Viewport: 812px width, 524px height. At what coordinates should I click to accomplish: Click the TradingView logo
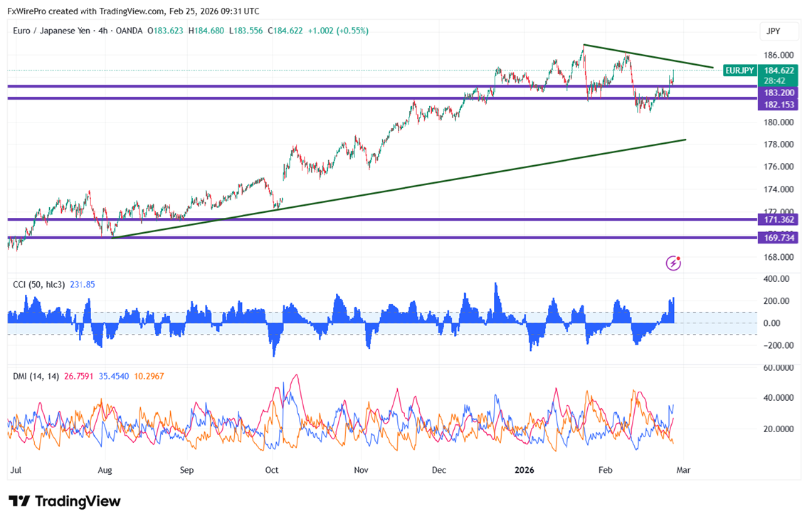click(65, 501)
